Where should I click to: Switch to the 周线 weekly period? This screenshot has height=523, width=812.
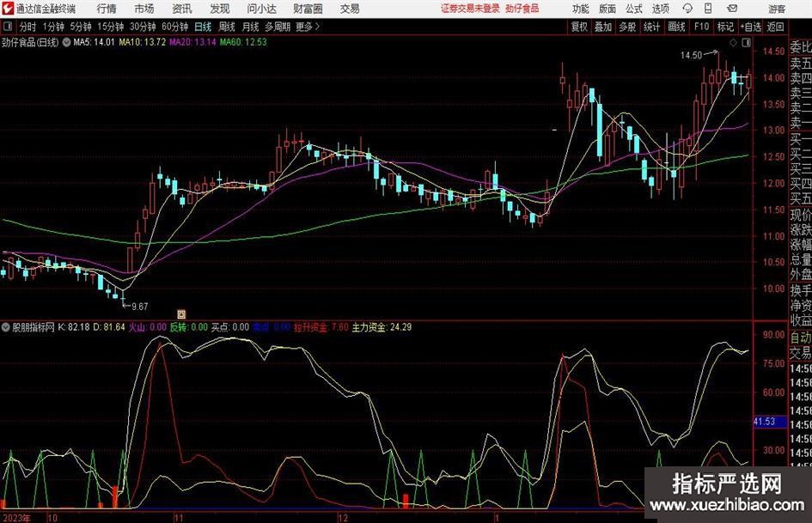coord(227,27)
